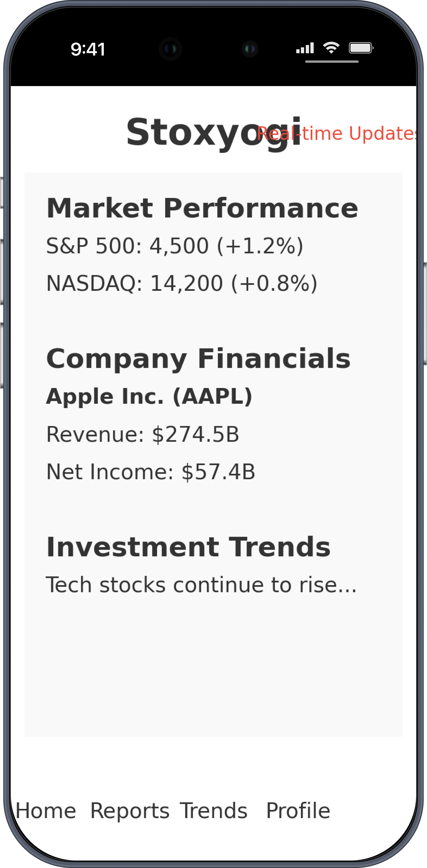Tap the Net Income $57.4B figure
427x868 pixels.
point(150,471)
